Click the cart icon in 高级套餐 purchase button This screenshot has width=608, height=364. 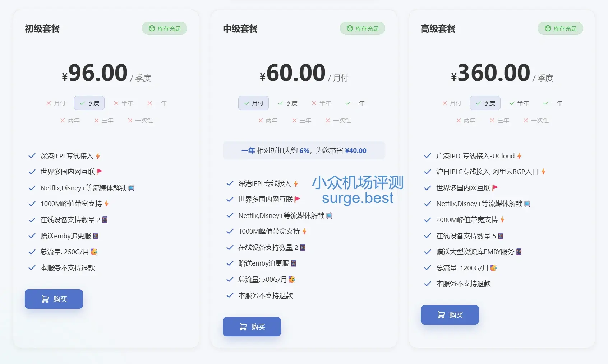pos(441,315)
